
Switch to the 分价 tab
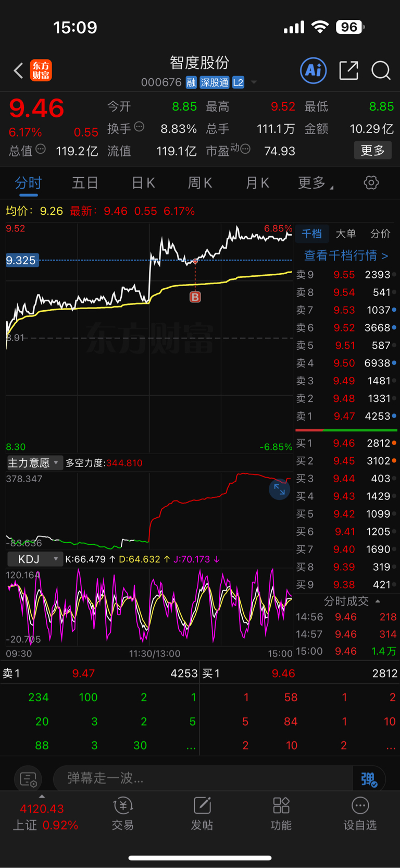click(380, 234)
